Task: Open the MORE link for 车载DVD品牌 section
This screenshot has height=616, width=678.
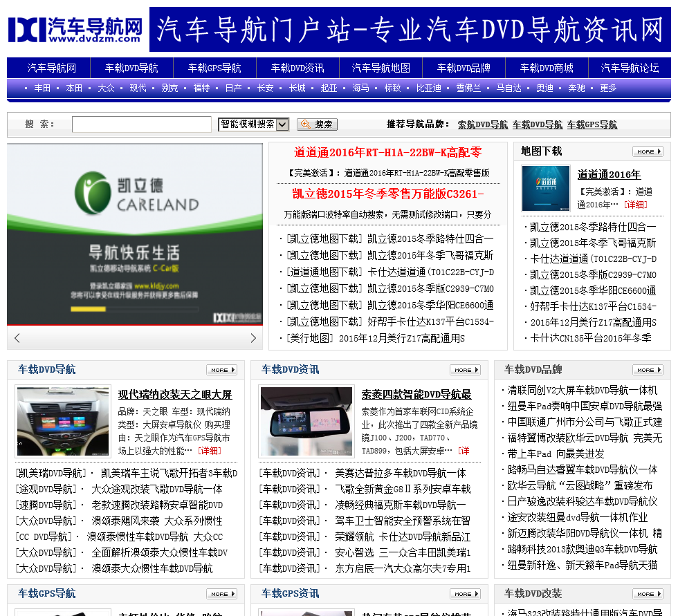Action: [x=648, y=370]
